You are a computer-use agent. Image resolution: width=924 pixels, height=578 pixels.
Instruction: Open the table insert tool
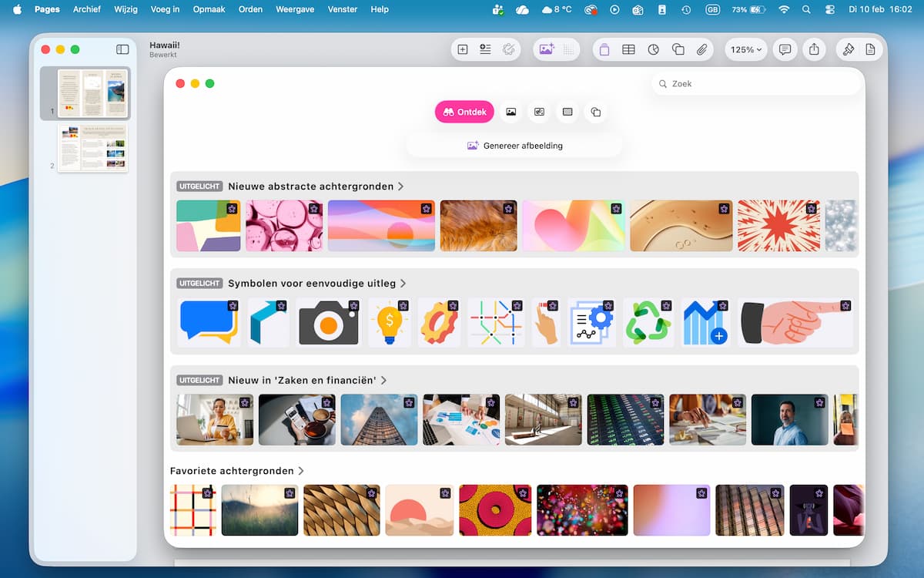[628, 49]
